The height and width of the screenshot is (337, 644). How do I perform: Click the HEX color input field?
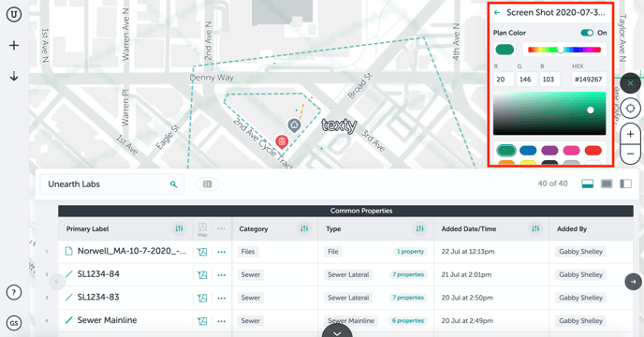[588, 80]
